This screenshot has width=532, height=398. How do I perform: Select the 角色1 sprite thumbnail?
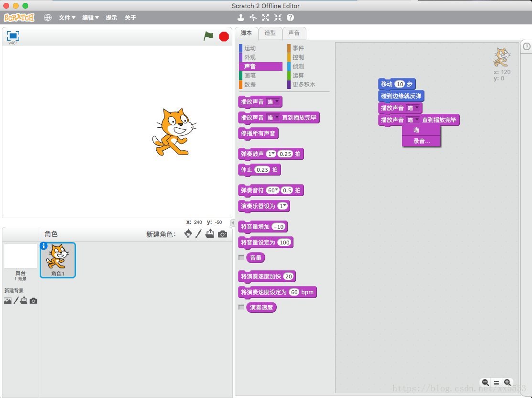coord(58,260)
